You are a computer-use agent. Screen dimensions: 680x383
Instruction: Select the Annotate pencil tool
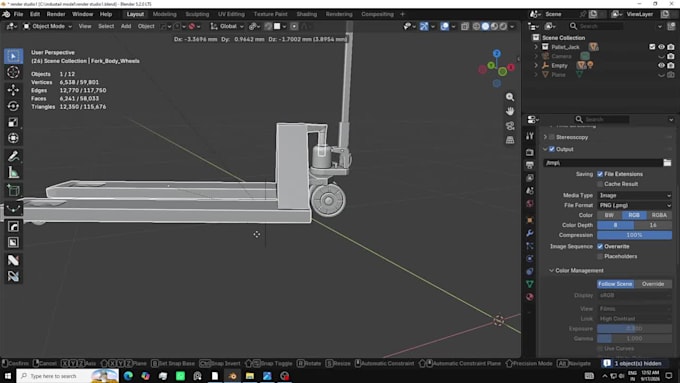[13, 156]
